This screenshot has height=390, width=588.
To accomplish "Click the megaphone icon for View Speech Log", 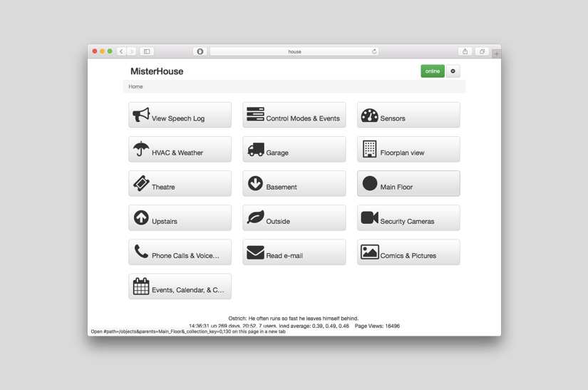I will pyautogui.click(x=141, y=115).
